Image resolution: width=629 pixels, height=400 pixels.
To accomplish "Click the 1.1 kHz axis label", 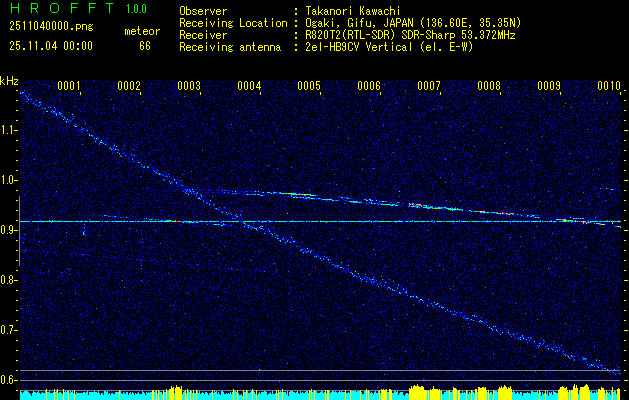I will (7, 130).
